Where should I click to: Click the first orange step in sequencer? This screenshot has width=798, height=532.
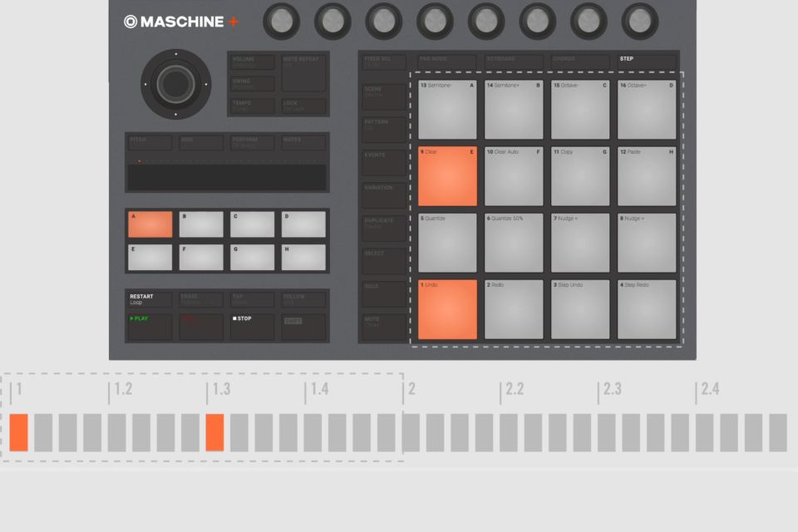click(x=18, y=432)
